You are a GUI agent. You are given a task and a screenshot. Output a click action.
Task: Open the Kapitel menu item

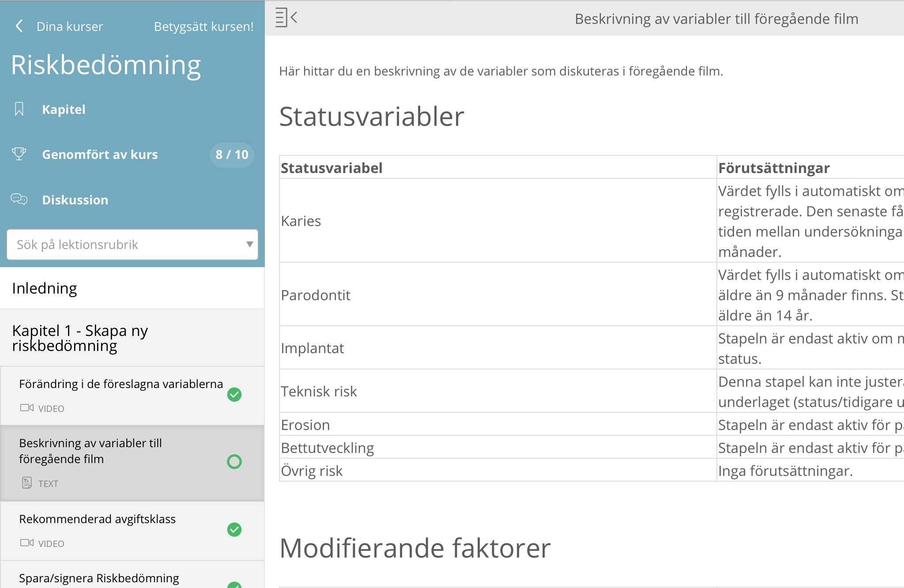(x=64, y=109)
